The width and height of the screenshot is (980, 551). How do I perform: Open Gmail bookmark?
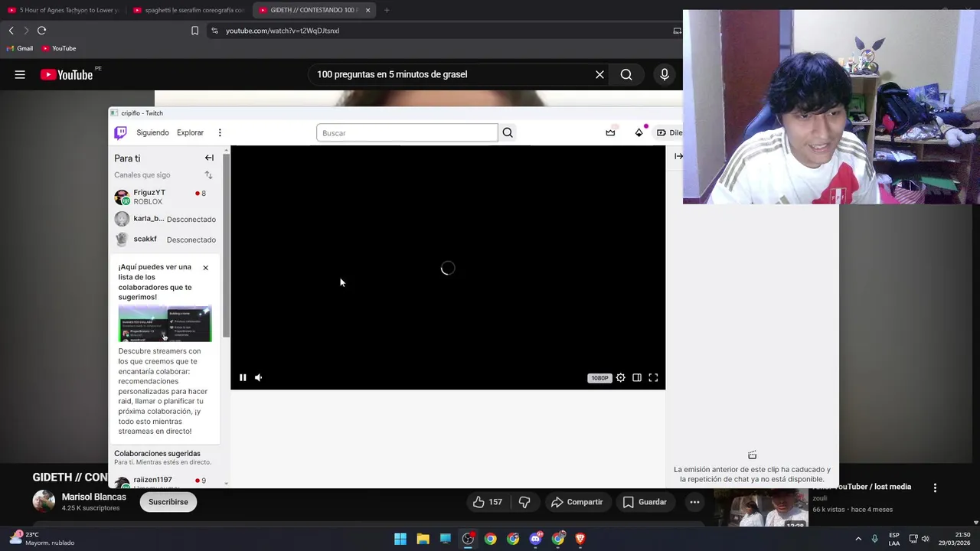[x=20, y=48]
